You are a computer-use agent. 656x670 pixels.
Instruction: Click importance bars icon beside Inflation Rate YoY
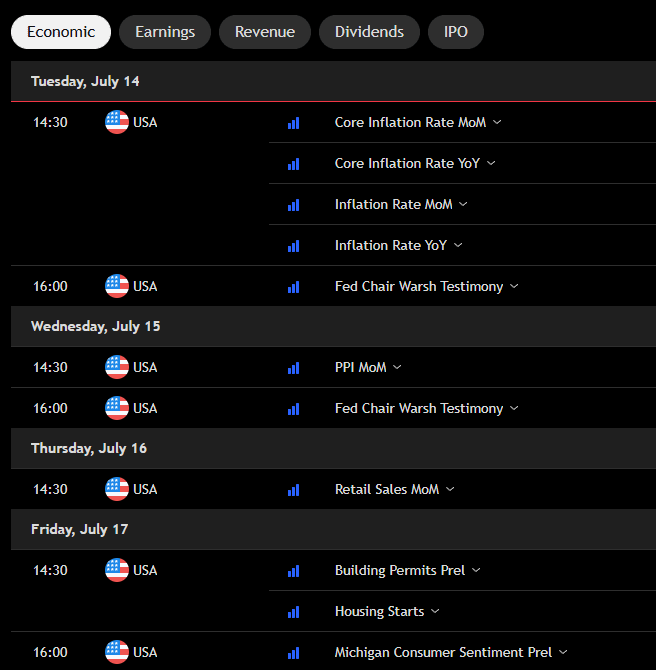point(294,246)
